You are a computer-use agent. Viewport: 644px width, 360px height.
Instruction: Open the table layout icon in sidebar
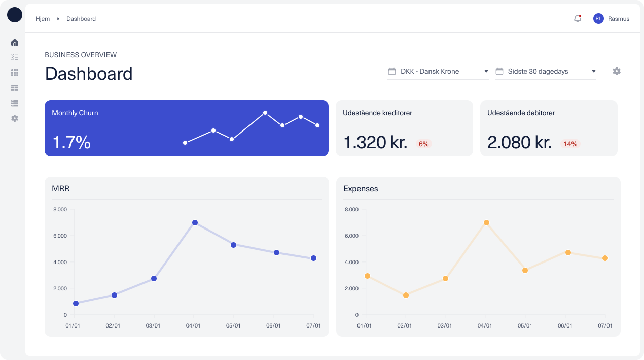[x=15, y=88]
